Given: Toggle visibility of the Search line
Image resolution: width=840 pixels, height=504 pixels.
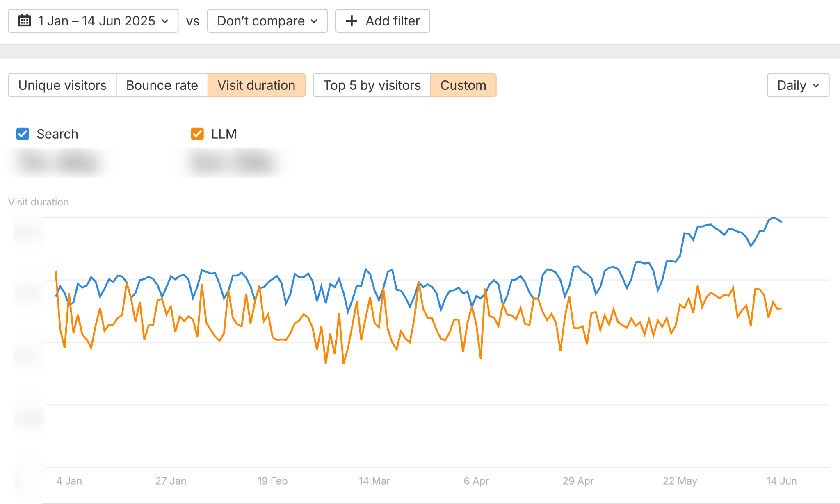Looking at the screenshot, I should click(23, 134).
